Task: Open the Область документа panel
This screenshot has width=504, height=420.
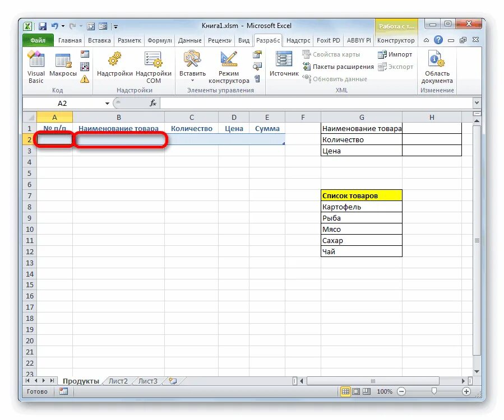Action: point(437,67)
